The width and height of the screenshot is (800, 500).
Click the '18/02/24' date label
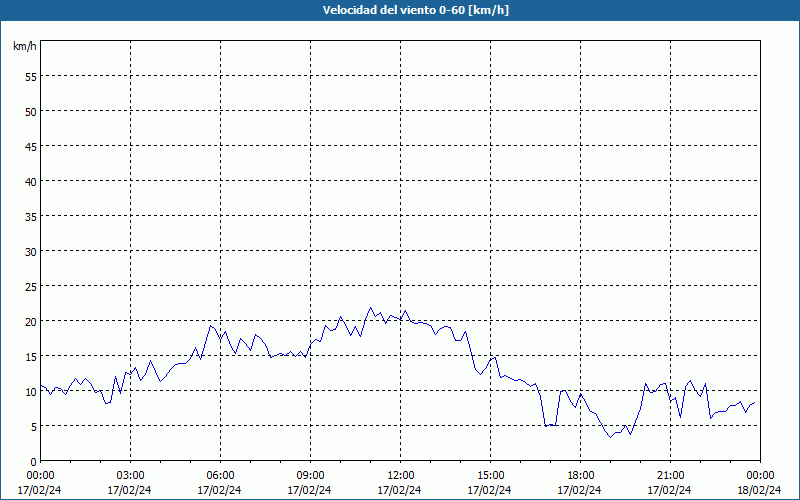[759, 490]
